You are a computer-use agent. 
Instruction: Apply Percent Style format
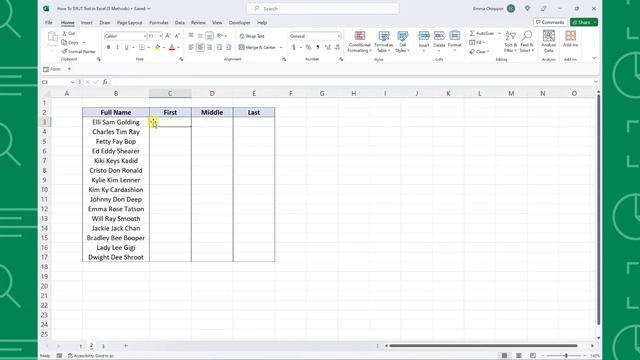pos(309,47)
